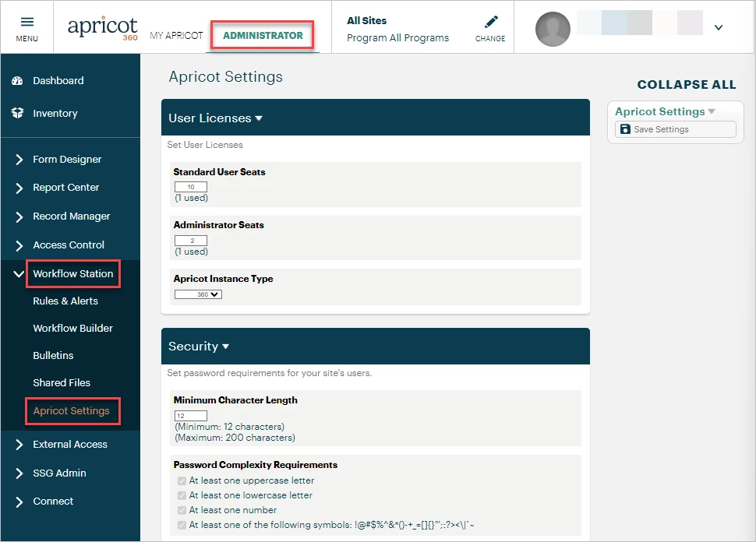Collapse the User Licenses section arrow
The width and height of the screenshot is (756, 542).
[x=259, y=118]
